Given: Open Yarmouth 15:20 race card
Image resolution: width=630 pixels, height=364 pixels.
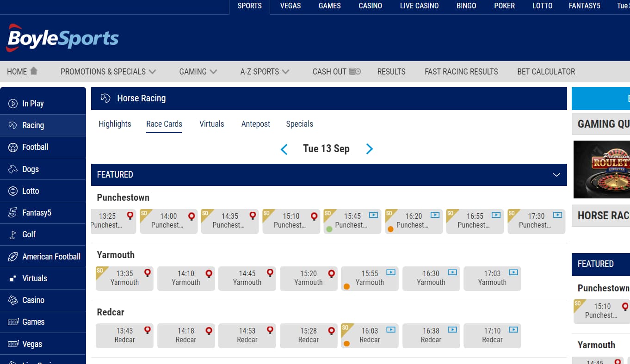Looking at the screenshot, I should click(x=309, y=278).
